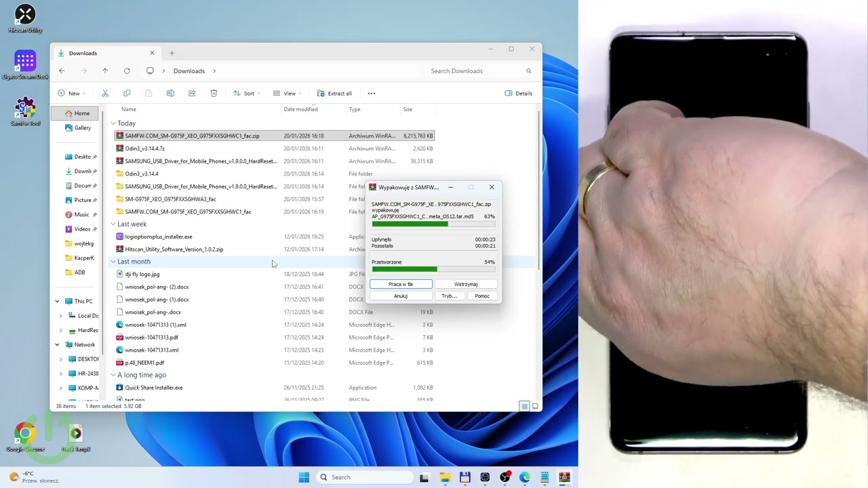Select Quick Share Installer.exe file

coord(275,388)
